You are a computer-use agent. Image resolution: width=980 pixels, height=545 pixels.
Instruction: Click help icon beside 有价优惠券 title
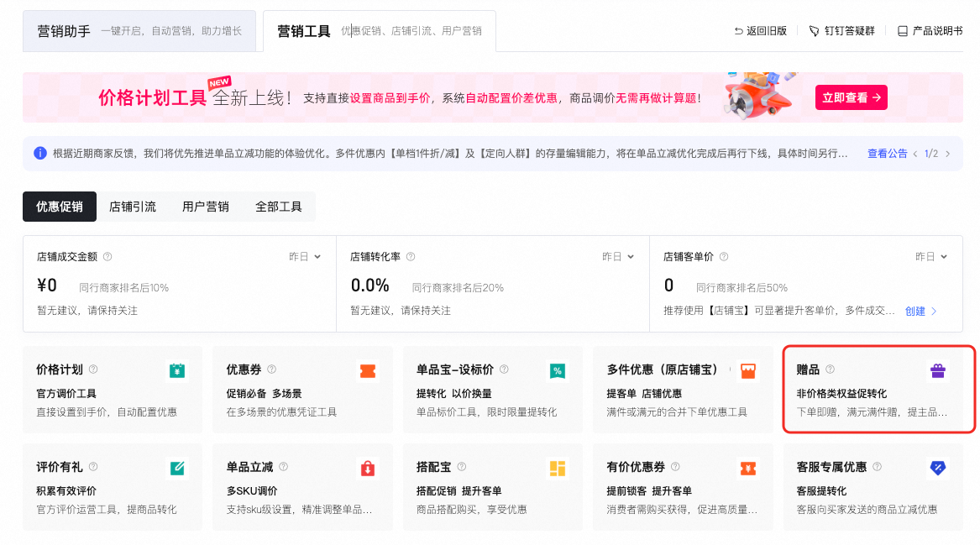click(676, 466)
